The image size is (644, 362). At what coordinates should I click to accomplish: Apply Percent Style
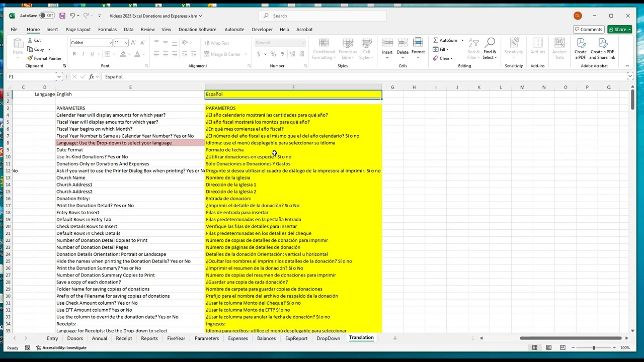tap(273, 54)
